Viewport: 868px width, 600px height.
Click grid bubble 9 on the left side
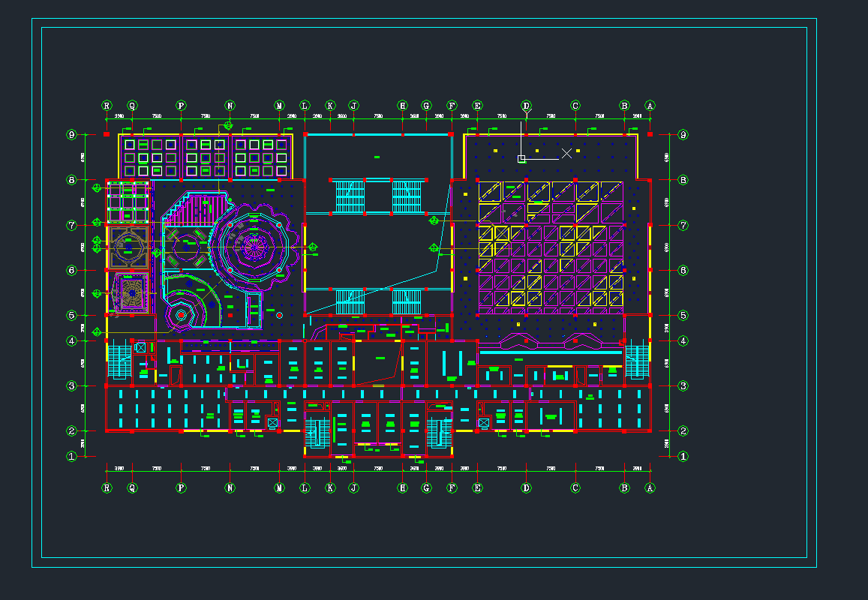click(x=72, y=135)
